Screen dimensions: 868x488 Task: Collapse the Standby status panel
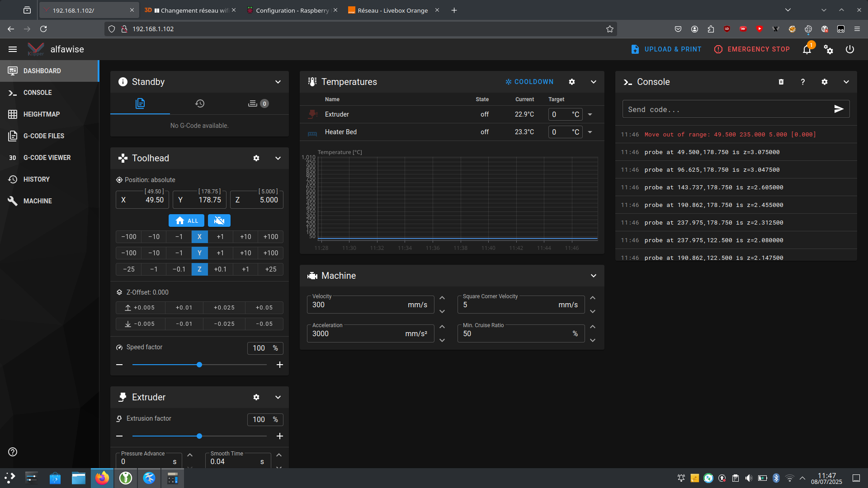coord(278,82)
